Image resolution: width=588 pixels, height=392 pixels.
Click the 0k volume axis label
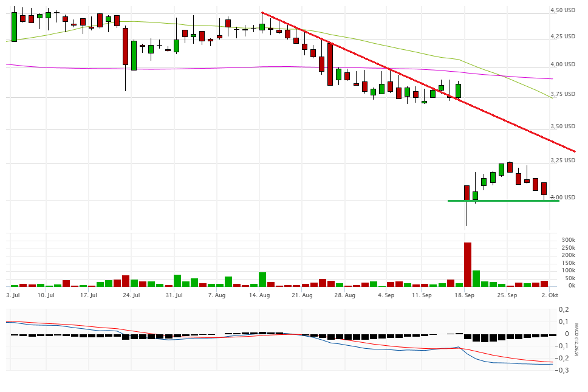pos(571,286)
